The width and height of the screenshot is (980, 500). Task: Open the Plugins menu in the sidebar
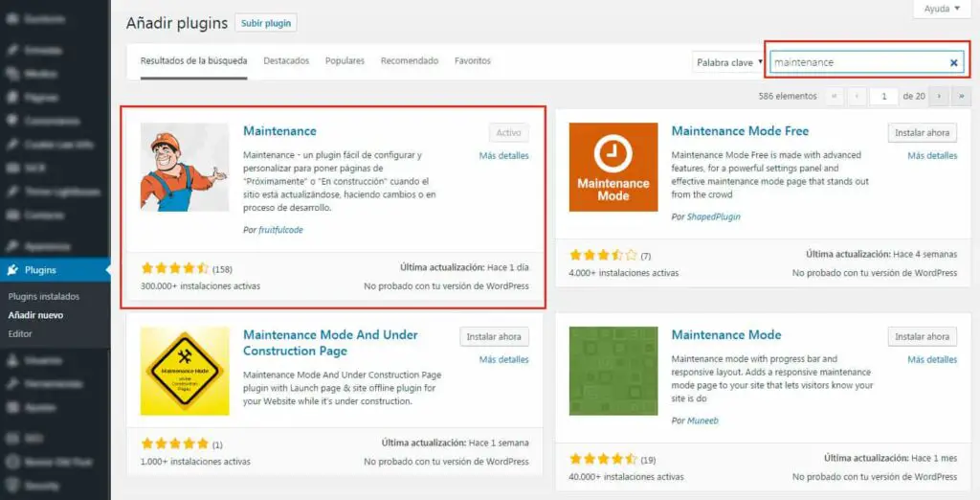tap(55, 270)
